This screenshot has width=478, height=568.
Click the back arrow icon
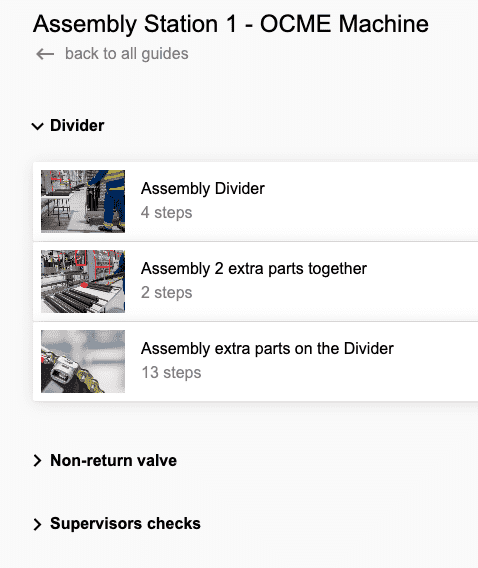tap(45, 54)
